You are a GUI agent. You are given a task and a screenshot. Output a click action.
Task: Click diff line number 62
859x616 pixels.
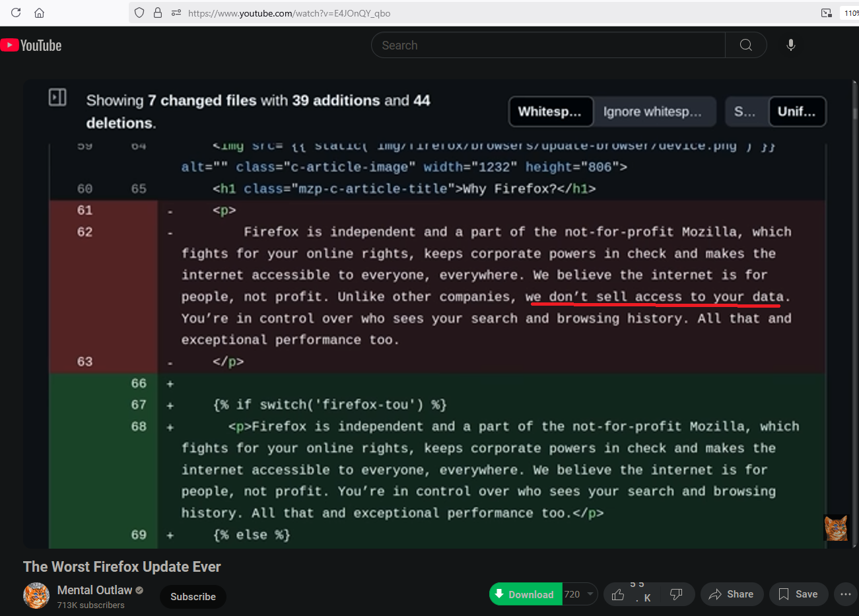[x=85, y=232]
